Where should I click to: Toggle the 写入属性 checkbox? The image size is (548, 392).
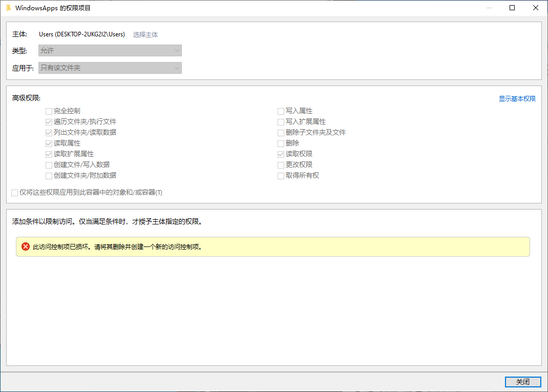pos(281,111)
